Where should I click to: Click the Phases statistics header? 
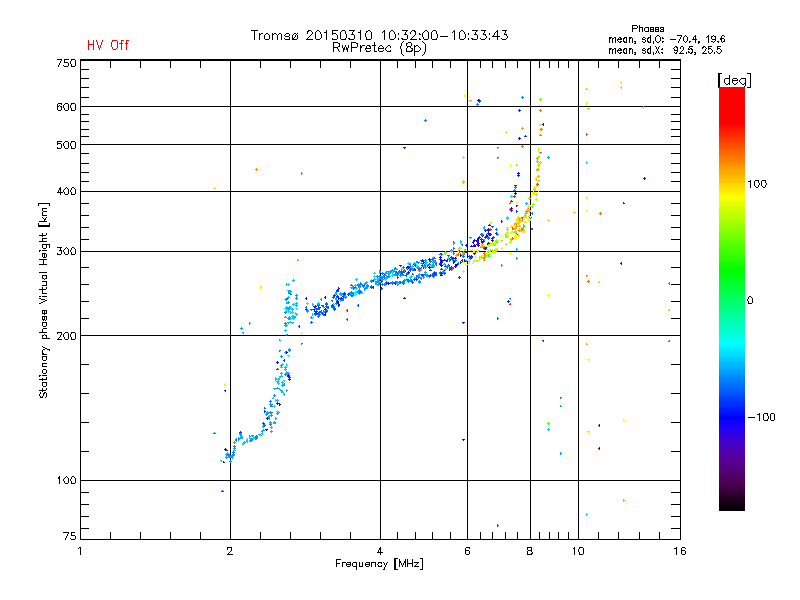[647, 29]
